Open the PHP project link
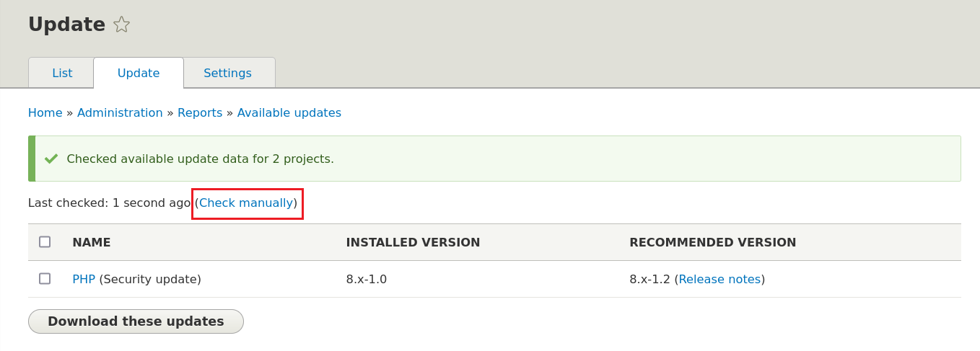This screenshot has height=351, width=980. 84,279
